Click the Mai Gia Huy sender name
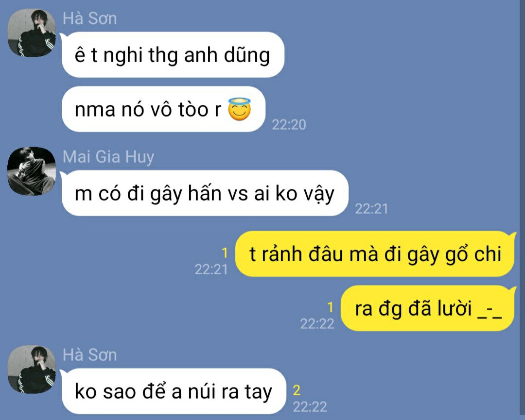Viewport: 525px width, 420px height. click(108, 157)
